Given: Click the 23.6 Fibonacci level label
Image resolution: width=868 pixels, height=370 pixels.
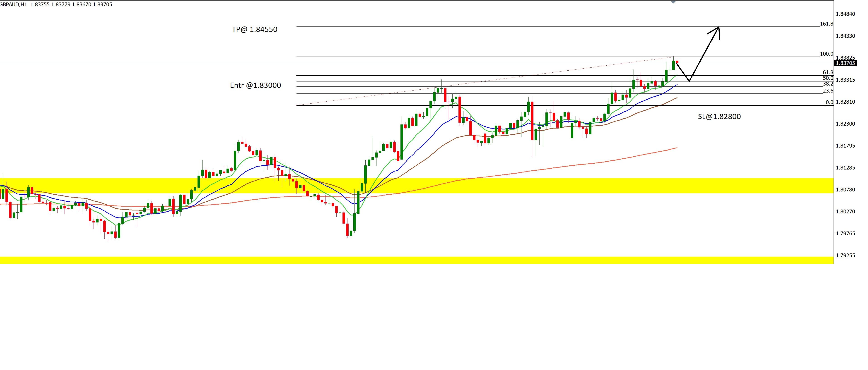Looking at the screenshot, I should tap(828, 91).
